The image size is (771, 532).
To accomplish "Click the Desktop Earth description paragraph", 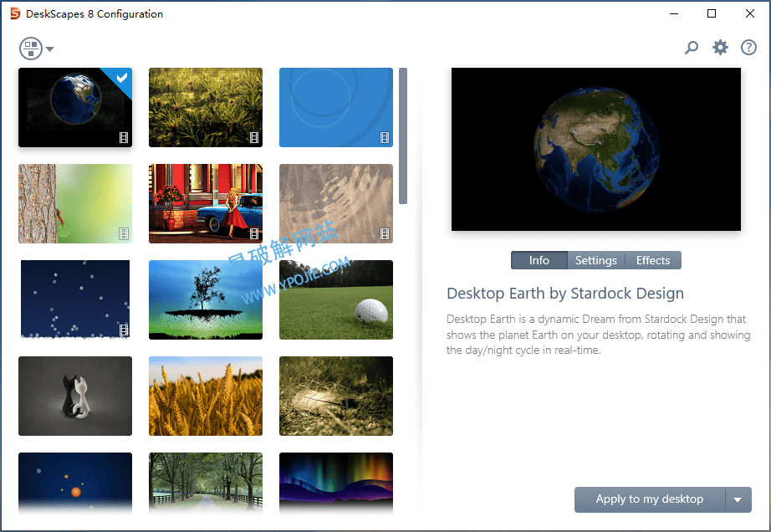I will [599, 335].
